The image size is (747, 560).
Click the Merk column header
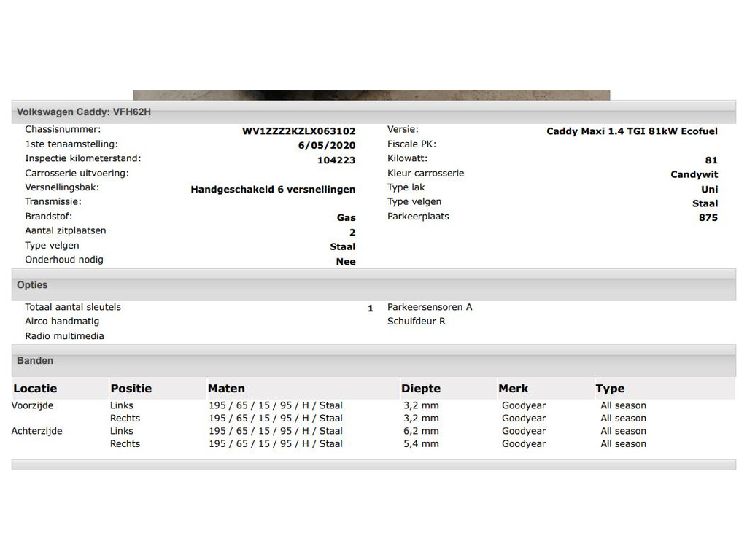[514, 389]
